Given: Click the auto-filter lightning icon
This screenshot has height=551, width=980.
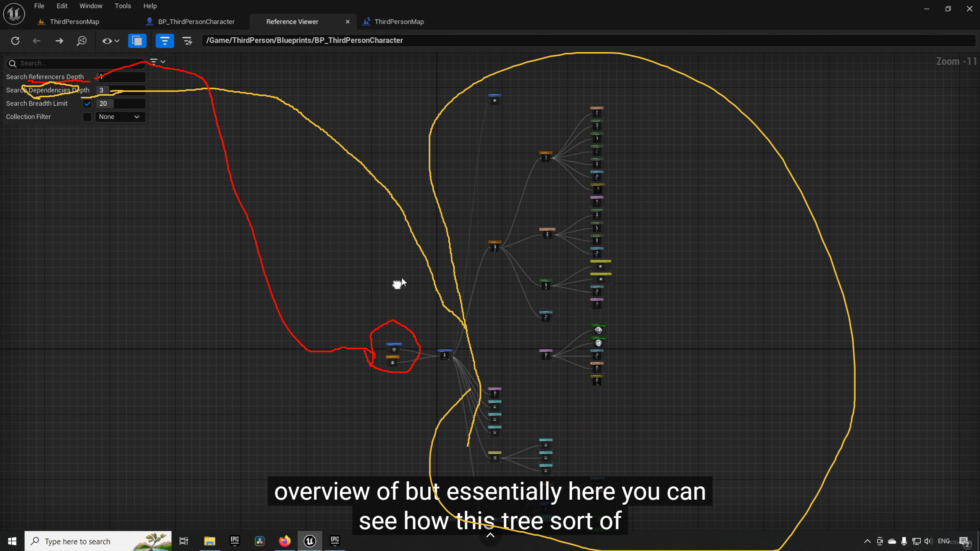Looking at the screenshot, I should pyautogui.click(x=187, y=41).
